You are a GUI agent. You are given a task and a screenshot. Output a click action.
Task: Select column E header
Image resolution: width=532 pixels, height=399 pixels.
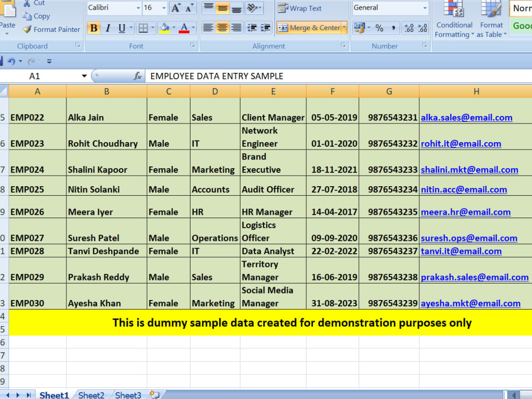pyautogui.click(x=273, y=92)
